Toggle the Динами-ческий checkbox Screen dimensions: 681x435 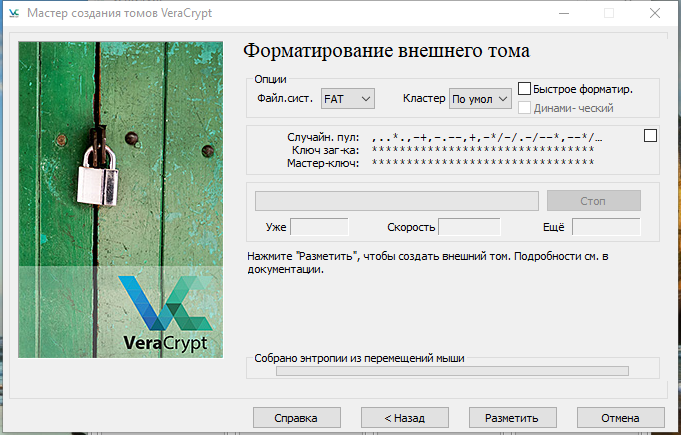[524, 108]
